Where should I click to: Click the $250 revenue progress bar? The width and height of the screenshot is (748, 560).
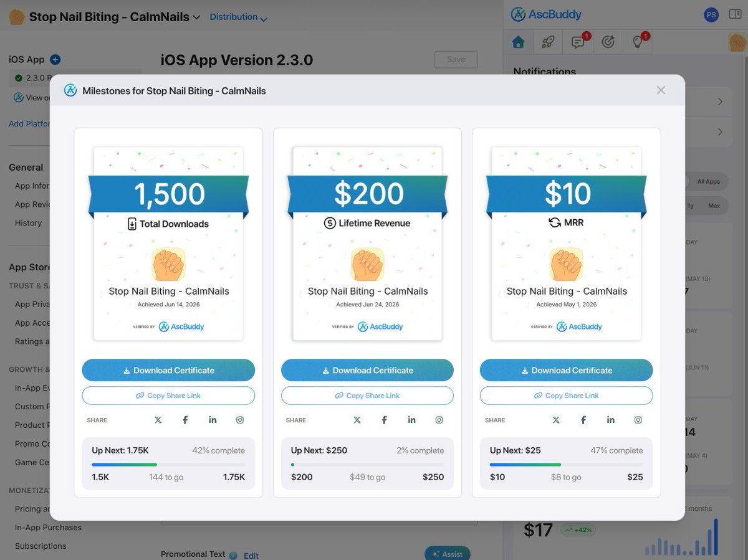click(x=367, y=464)
